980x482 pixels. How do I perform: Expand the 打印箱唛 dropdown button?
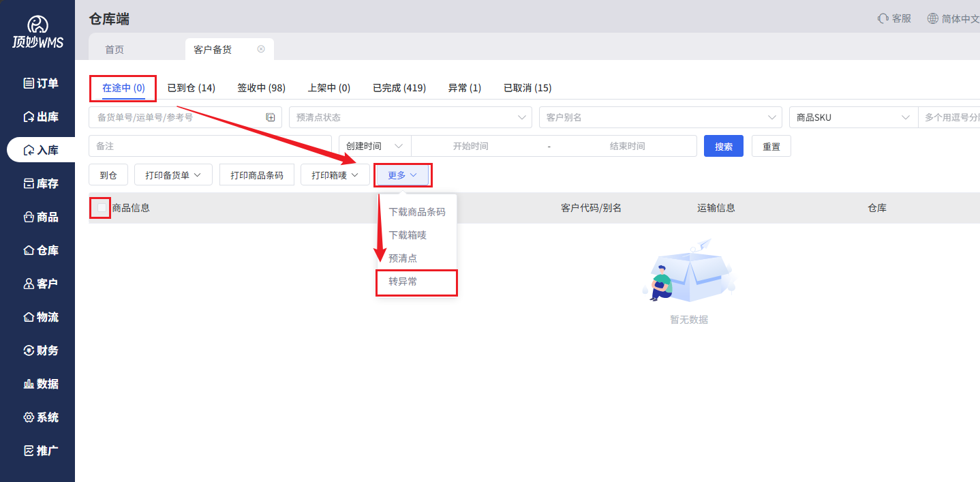pyautogui.click(x=335, y=175)
